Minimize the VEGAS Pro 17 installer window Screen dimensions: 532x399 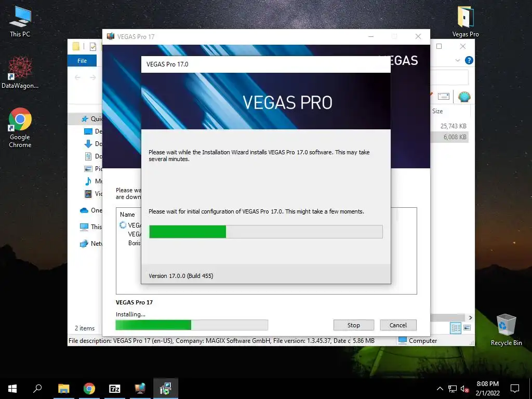(371, 37)
